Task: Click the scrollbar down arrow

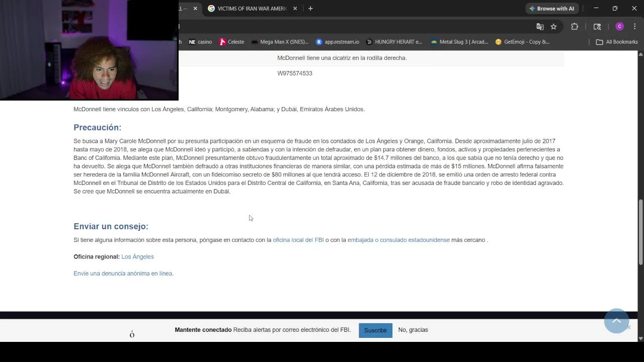Action: point(640,338)
